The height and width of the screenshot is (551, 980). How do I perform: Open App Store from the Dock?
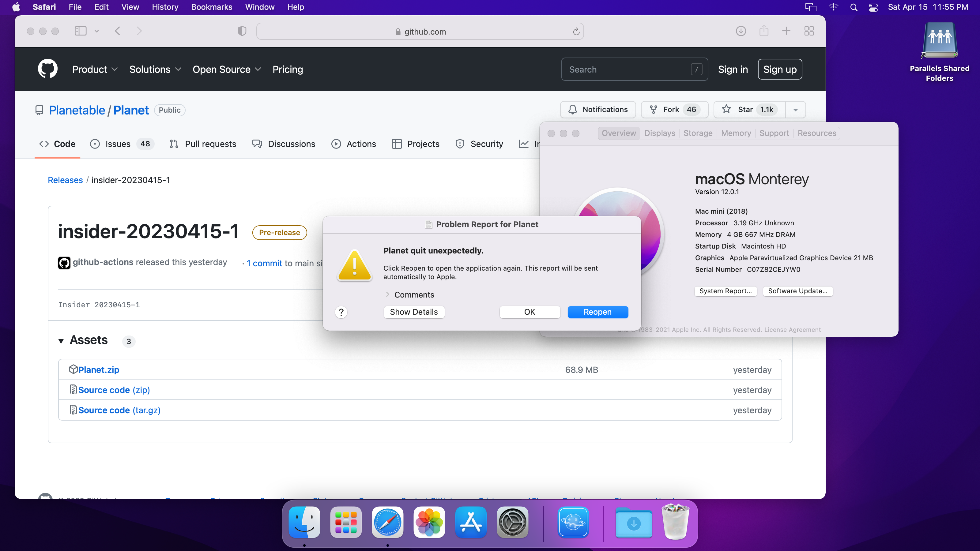(471, 522)
